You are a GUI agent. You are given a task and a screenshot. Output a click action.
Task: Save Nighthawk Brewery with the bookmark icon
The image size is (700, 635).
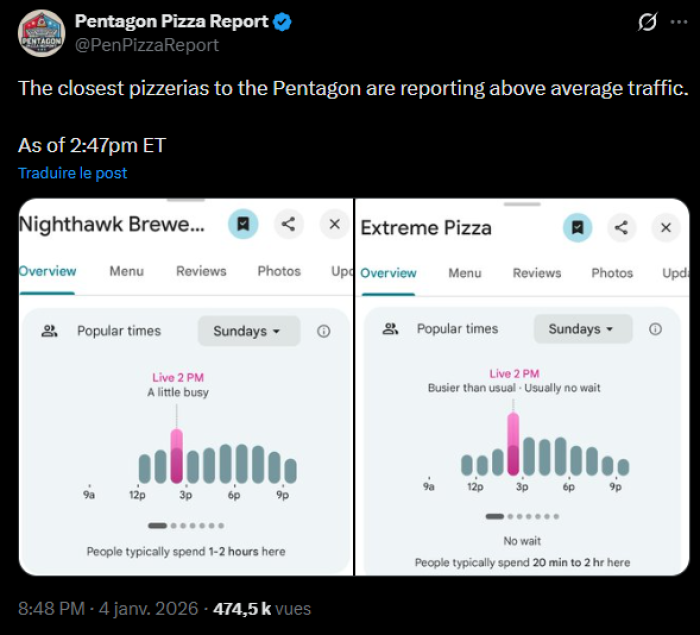tap(243, 224)
